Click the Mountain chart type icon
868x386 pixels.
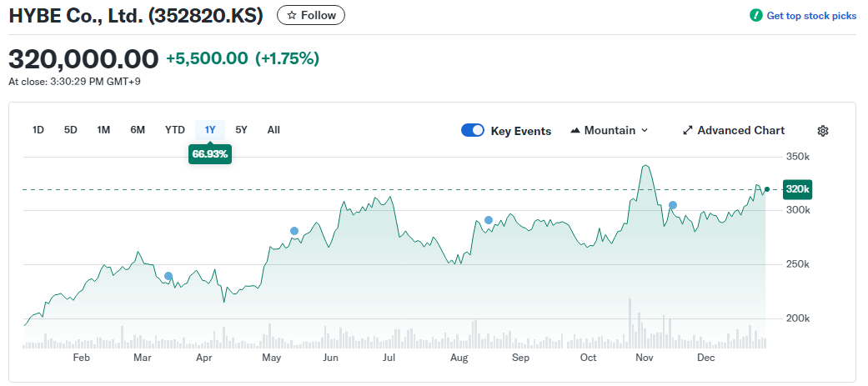(x=575, y=131)
